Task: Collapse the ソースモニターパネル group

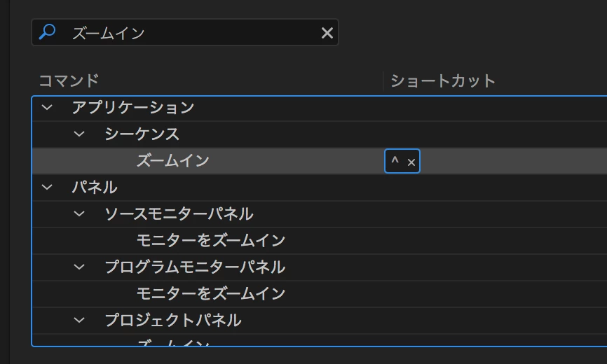Action: [x=79, y=213]
